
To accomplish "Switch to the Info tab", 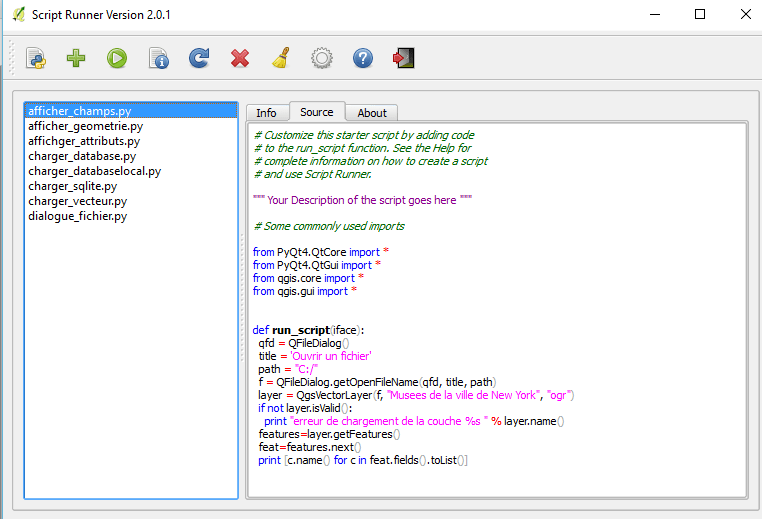I will click(266, 113).
